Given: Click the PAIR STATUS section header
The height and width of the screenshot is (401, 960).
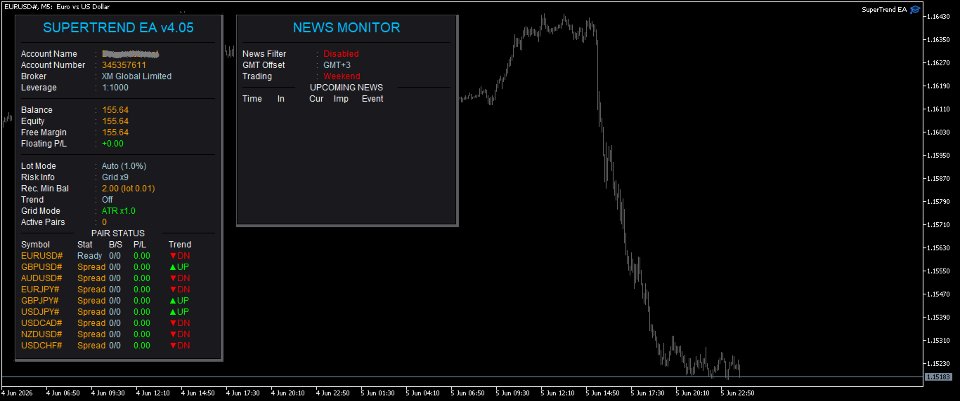Looking at the screenshot, I should (118, 233).
